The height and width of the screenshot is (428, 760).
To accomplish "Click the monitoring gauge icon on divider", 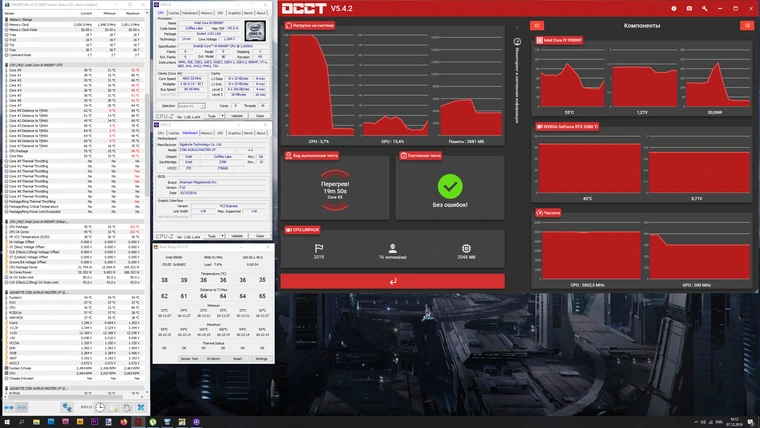I will [517, 42].
